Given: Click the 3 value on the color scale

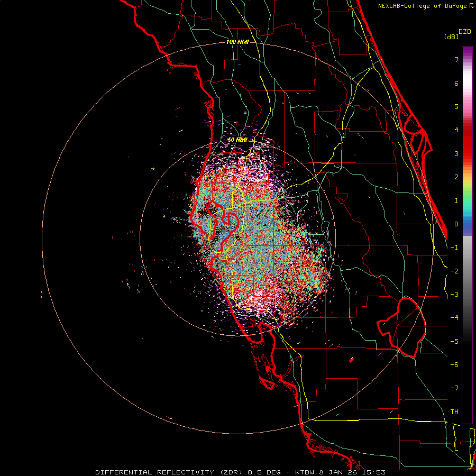Looking at the screenshot, I should coord(456,153).
